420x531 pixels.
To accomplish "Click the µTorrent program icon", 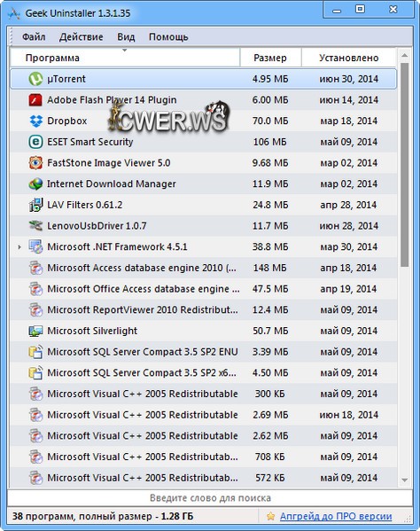I will click(35, 79).
